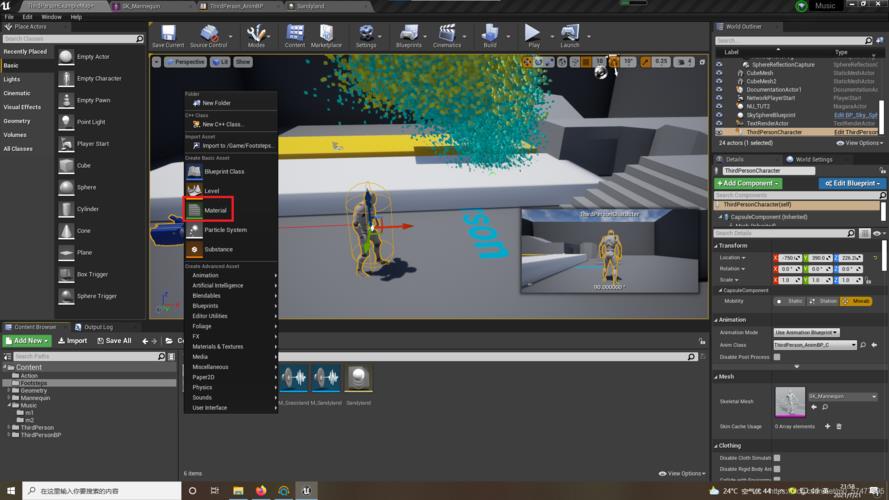
Task: Open Firefox from the Windows taskbar
Action: [x=261, y=491]
